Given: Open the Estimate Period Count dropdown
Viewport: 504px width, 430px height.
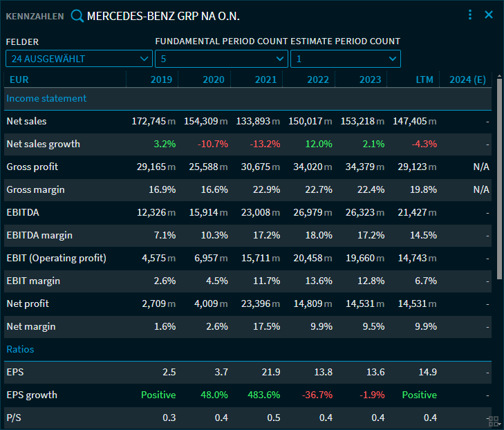Looking at the screenshot, I should point(345,59).
